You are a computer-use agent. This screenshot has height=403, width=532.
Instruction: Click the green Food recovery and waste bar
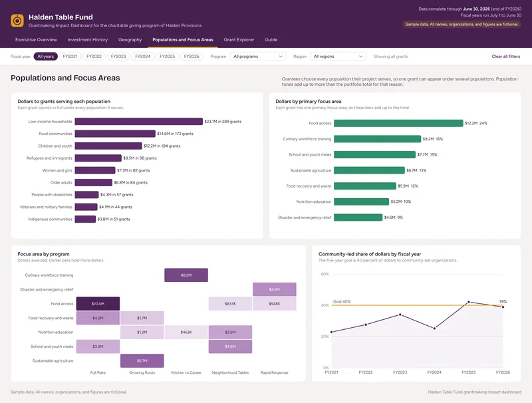(x=365, y=186)
